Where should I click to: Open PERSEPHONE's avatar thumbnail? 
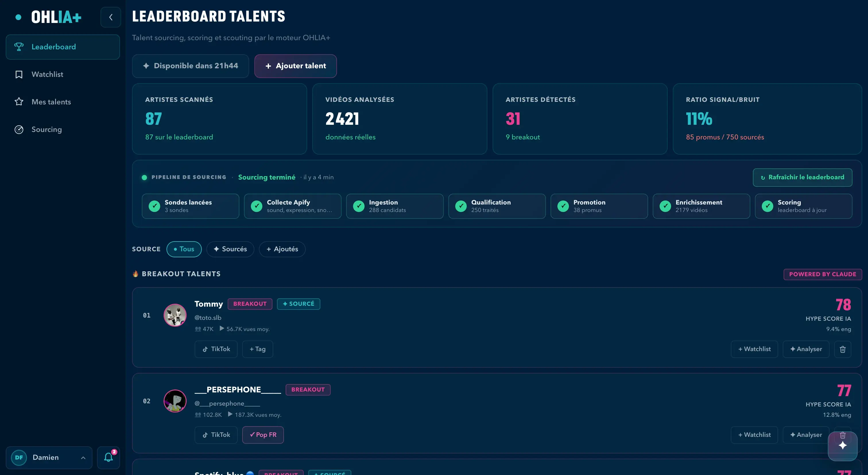(x=175, y=401)
